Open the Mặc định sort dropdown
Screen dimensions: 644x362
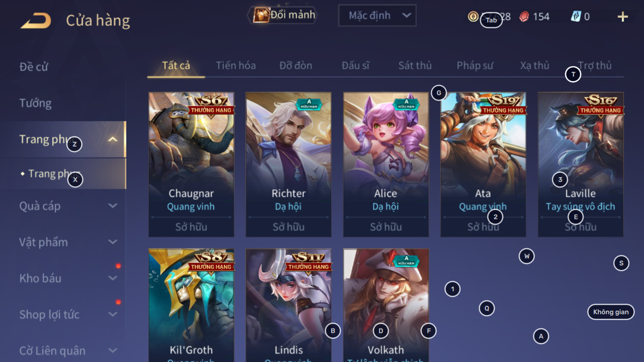pyautogui.click(x=377, y=15)
